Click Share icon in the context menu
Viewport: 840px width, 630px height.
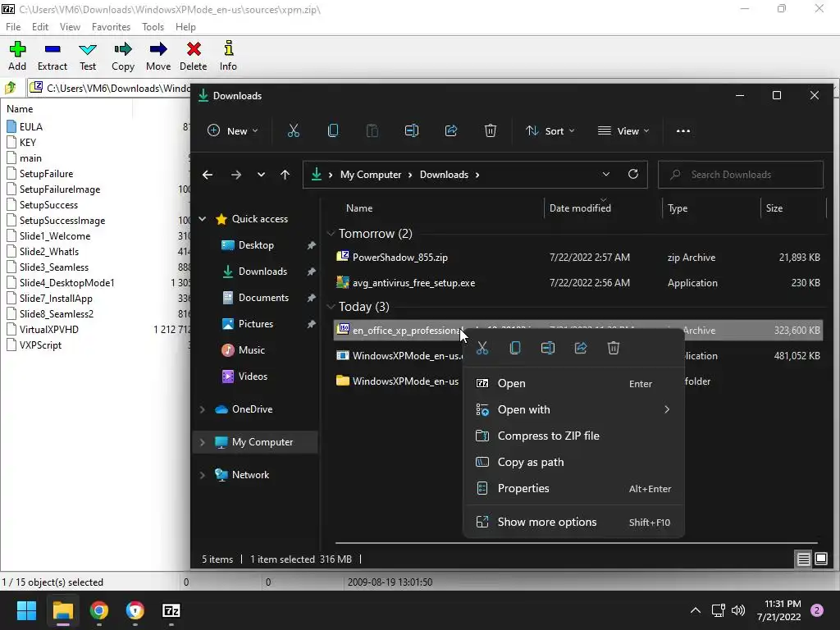pos(581,348)
